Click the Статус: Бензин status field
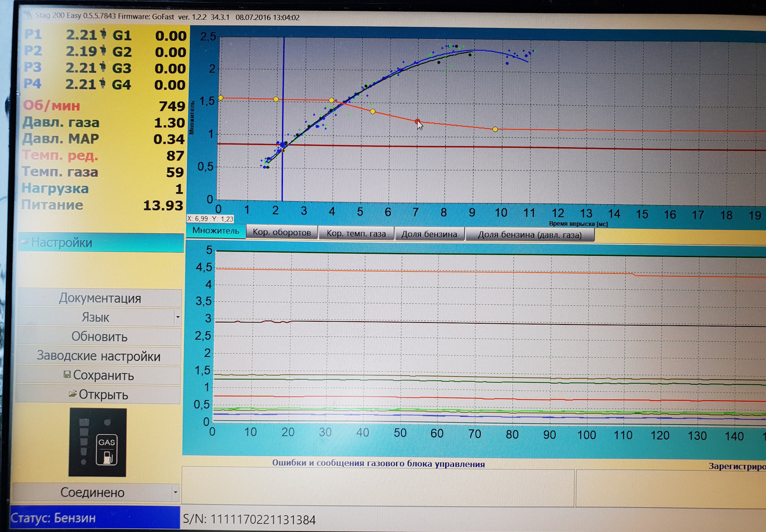 pos(95,518)
